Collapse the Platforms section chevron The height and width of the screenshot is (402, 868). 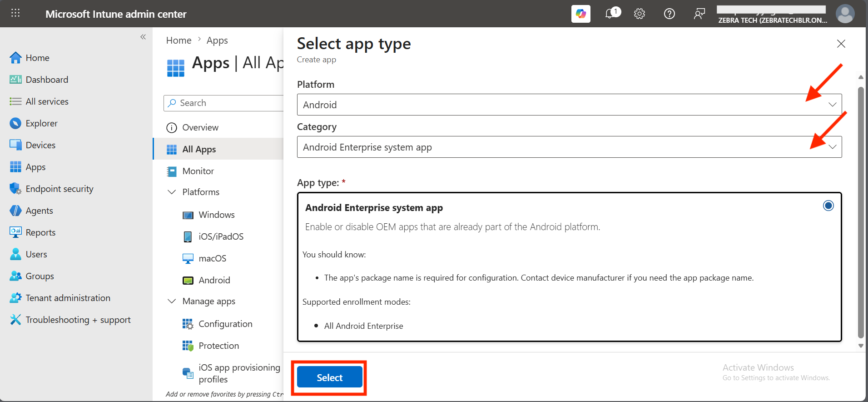pos(172,192)
